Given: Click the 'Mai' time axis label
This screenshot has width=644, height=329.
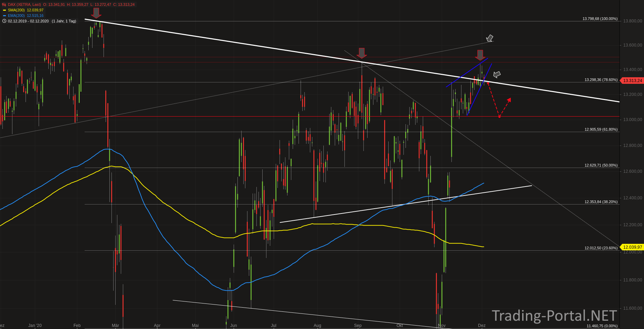Looking at the screenshot, I should click(195, 326).
